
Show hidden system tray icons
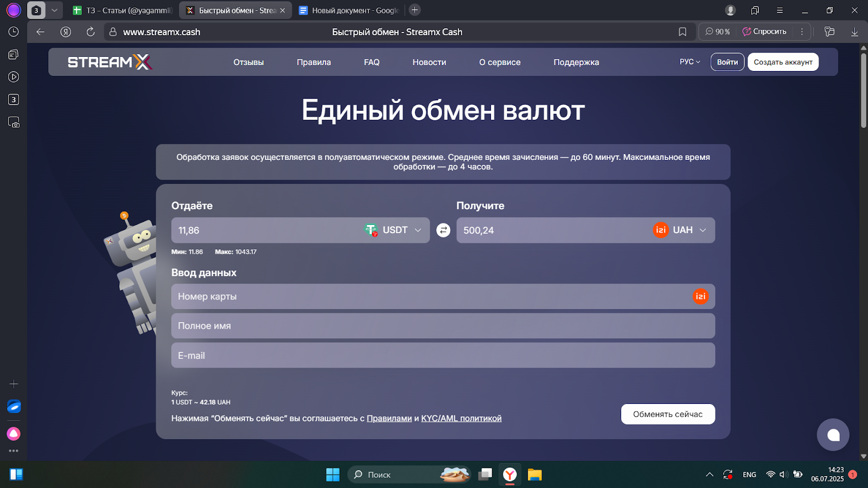(x=709, y=475)
